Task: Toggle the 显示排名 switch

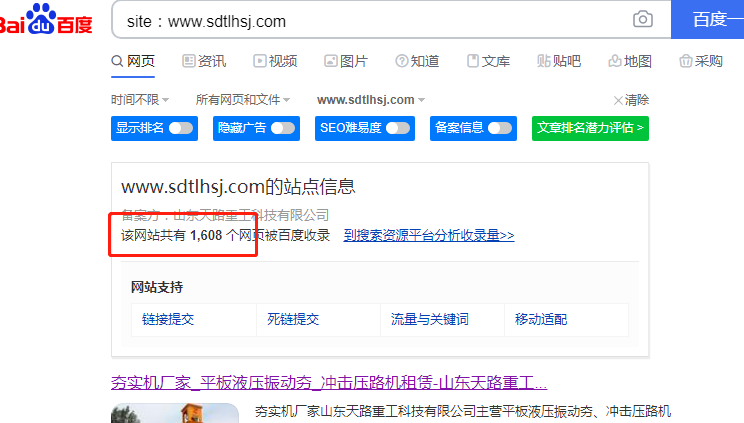Action: tap(181, 128)
